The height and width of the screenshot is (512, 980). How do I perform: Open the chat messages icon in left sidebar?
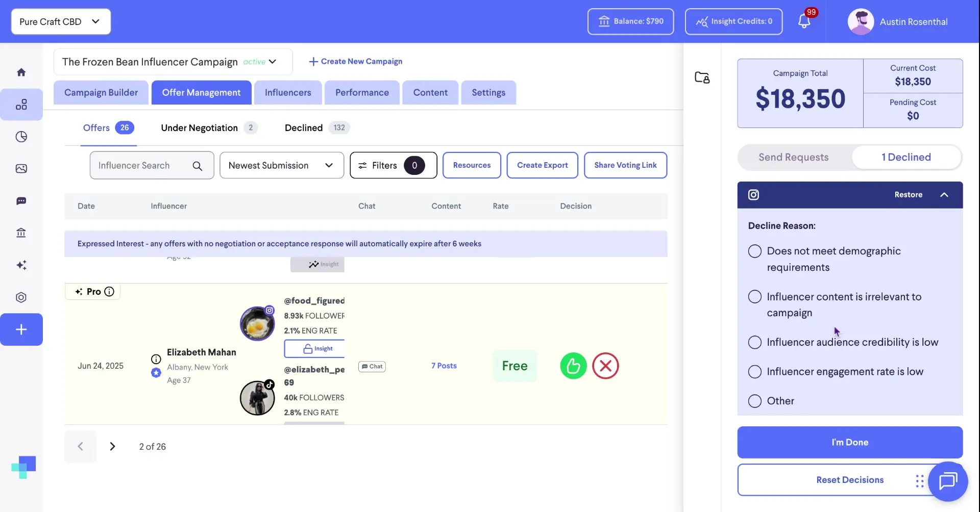click(x=21, y=201)
